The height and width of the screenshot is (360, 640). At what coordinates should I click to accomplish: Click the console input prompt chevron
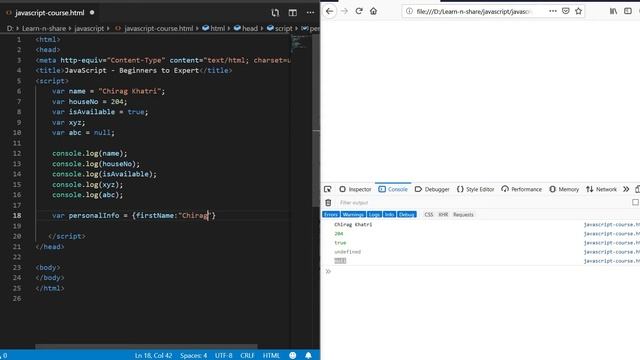point(328,271)
